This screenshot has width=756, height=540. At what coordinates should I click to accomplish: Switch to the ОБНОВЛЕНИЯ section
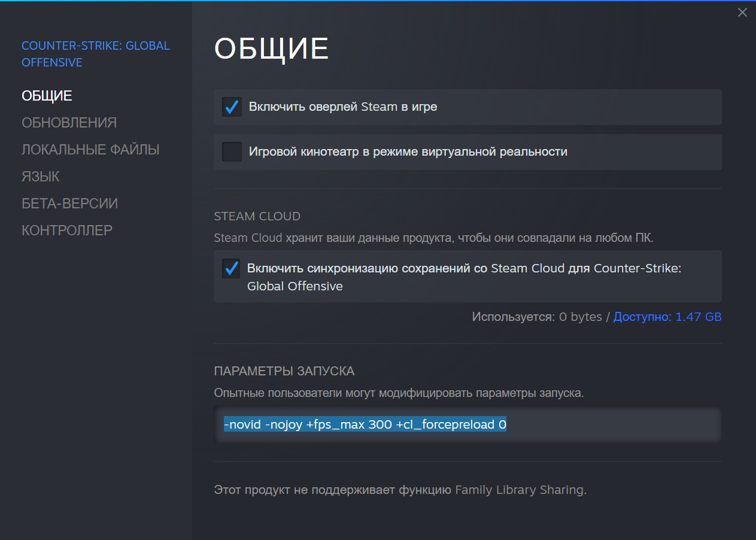[69, 123]
